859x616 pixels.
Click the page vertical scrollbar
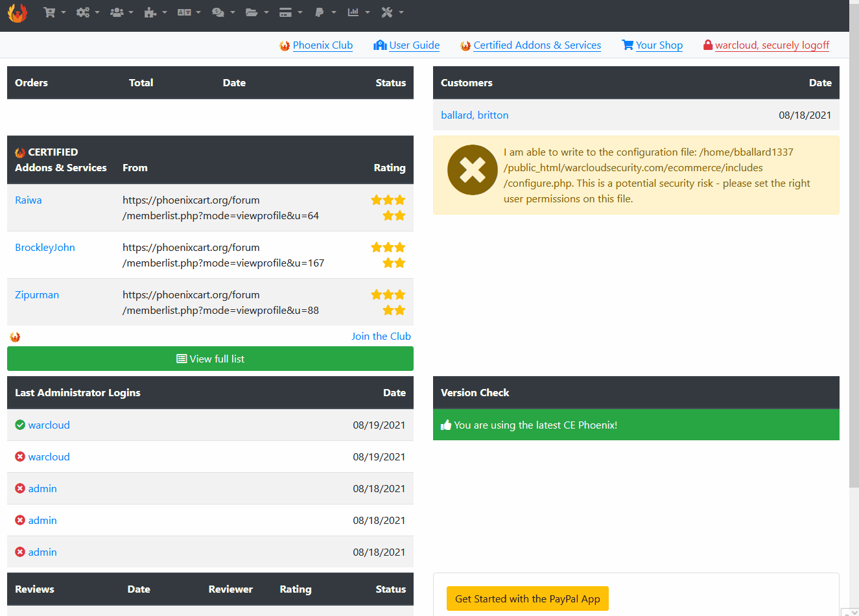pyautogui.click(x=854, y=246)
